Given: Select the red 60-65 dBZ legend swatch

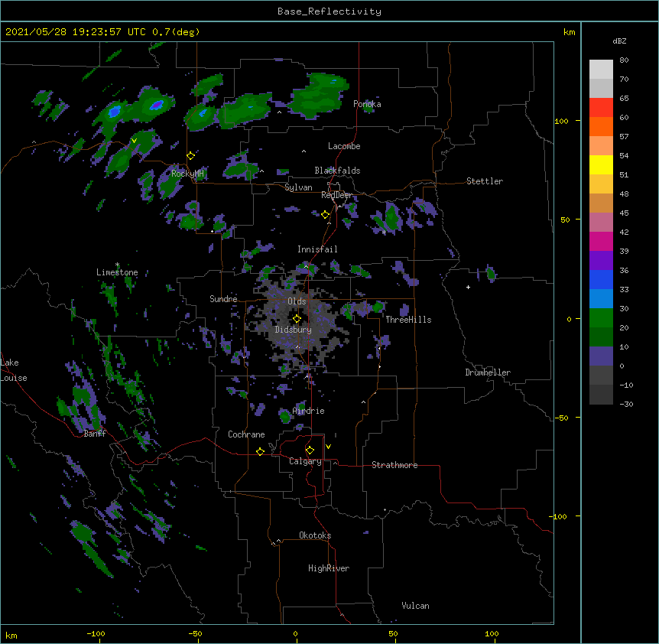Looking at the screenshot, I should tap(601, 107).
